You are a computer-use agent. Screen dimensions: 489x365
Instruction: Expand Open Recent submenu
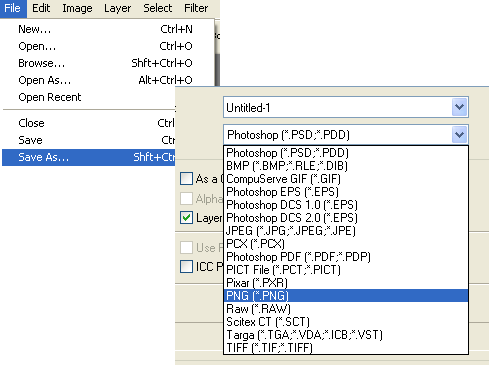(x=89, y=97)
